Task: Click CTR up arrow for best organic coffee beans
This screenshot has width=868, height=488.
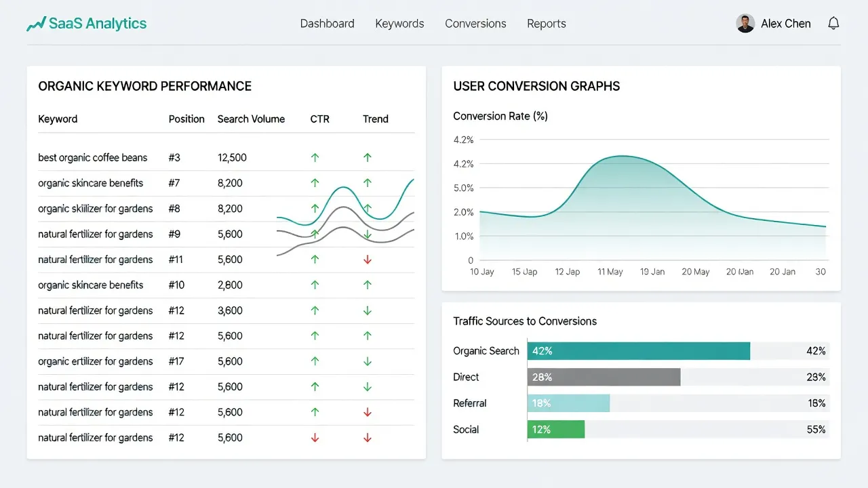Action: coord(315,157)
